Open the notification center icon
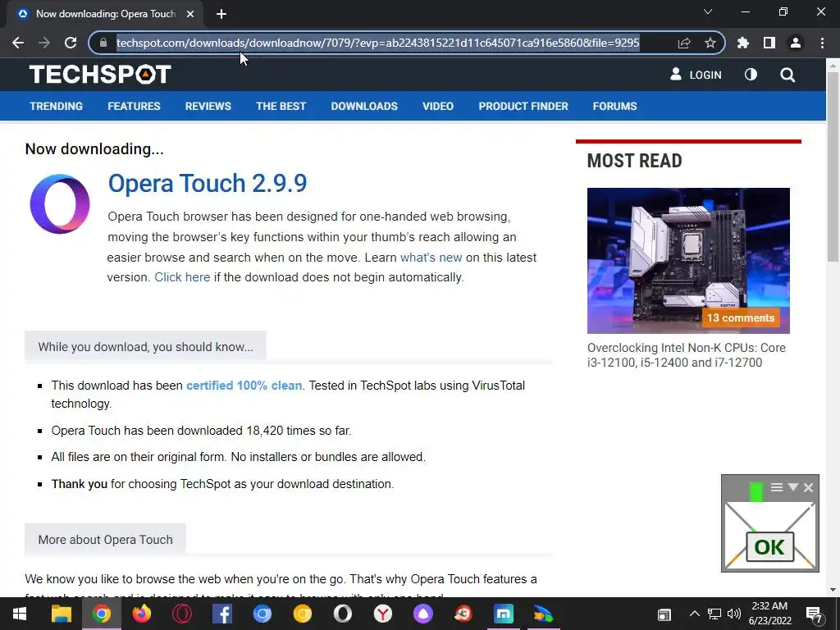 [x=814, y=614]
